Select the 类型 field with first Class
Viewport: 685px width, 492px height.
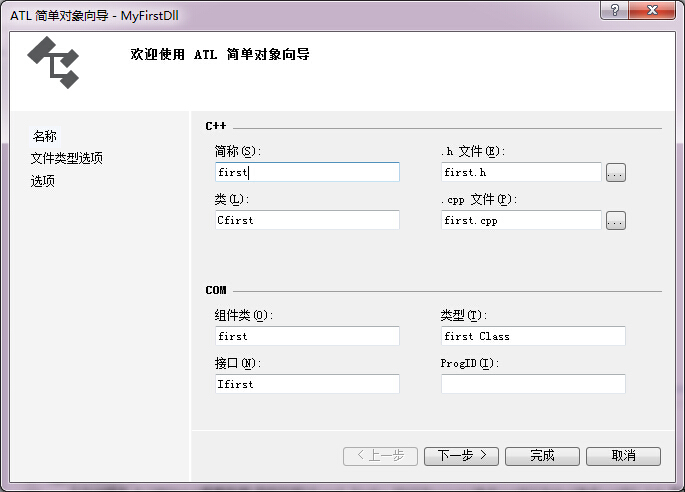(533, 336)
